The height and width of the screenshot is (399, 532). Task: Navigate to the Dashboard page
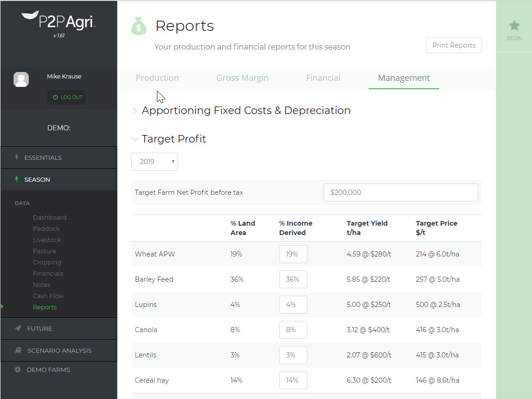[x=50, y=217]
